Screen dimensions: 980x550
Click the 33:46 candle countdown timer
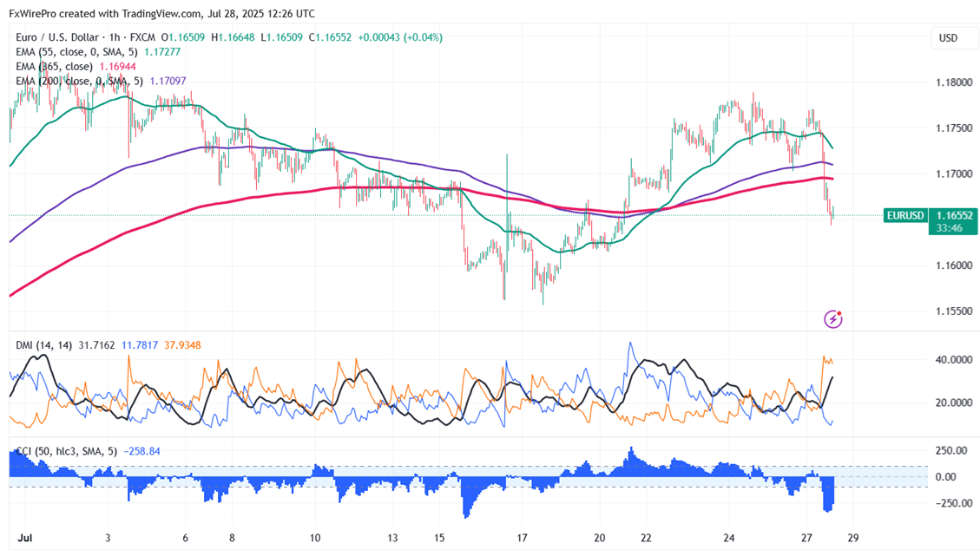pyautogui.click(x=950, y=228)
